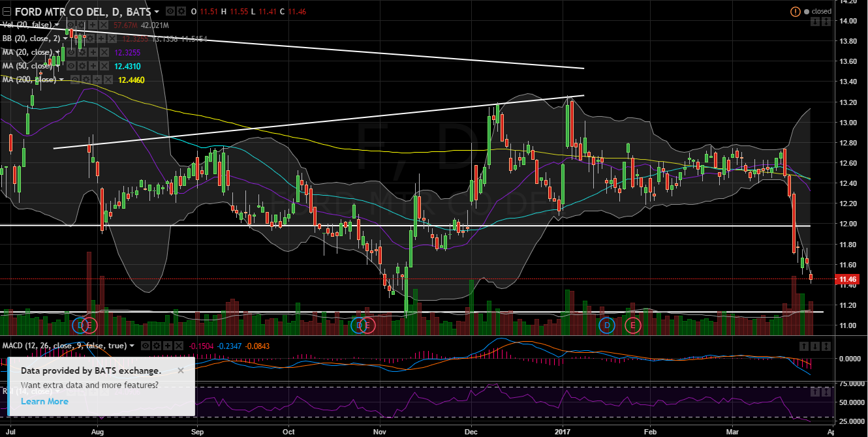Click the blue D dividend marker near August

[81, 325]
